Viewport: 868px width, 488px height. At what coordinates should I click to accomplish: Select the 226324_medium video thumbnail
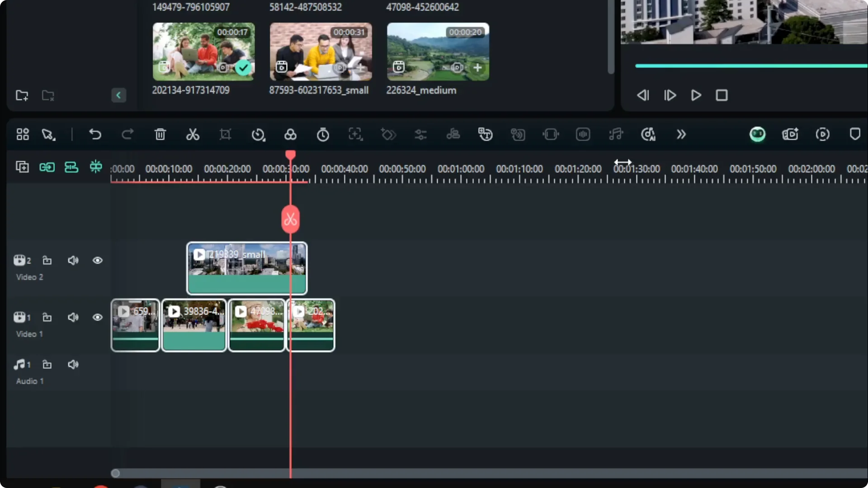pyautogui.click(x=437, y=52)
